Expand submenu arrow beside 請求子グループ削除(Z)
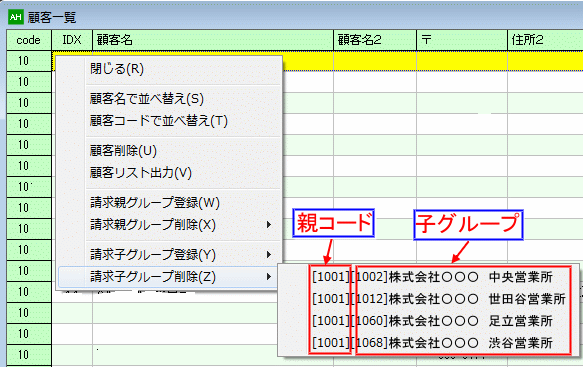Screen dimensions: 583x367 tap(269, 277)
